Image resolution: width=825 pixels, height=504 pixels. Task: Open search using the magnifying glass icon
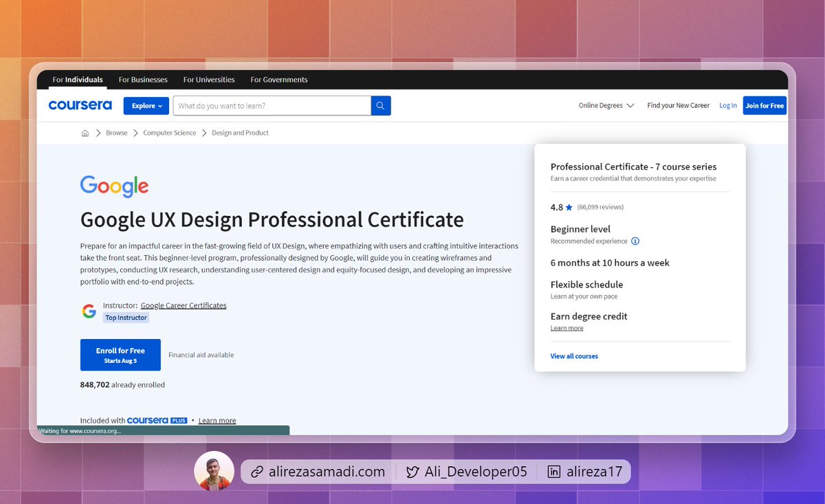click(380, 105)
